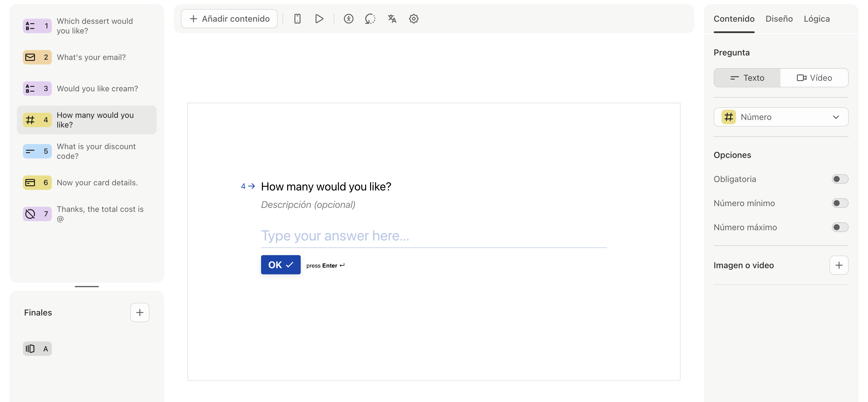Click the mobile preview icon
The height and width of the screenshot is (402, 868).
(297, 19)
